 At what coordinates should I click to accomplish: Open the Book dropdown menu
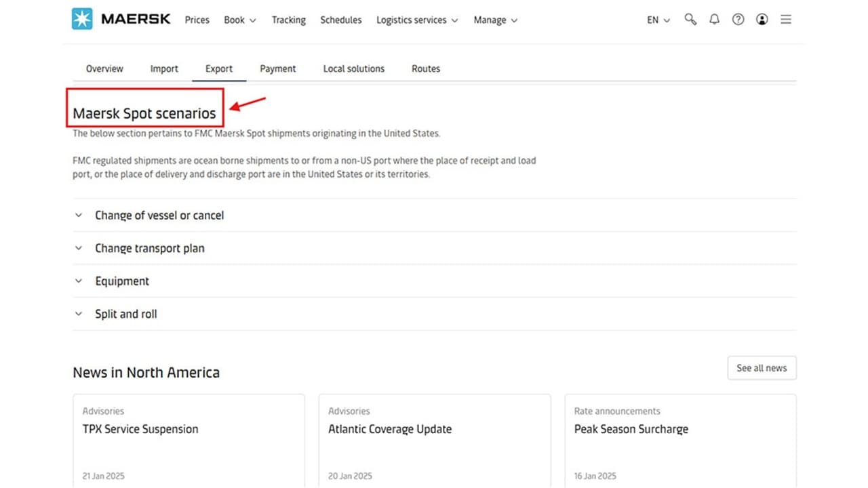239,20
